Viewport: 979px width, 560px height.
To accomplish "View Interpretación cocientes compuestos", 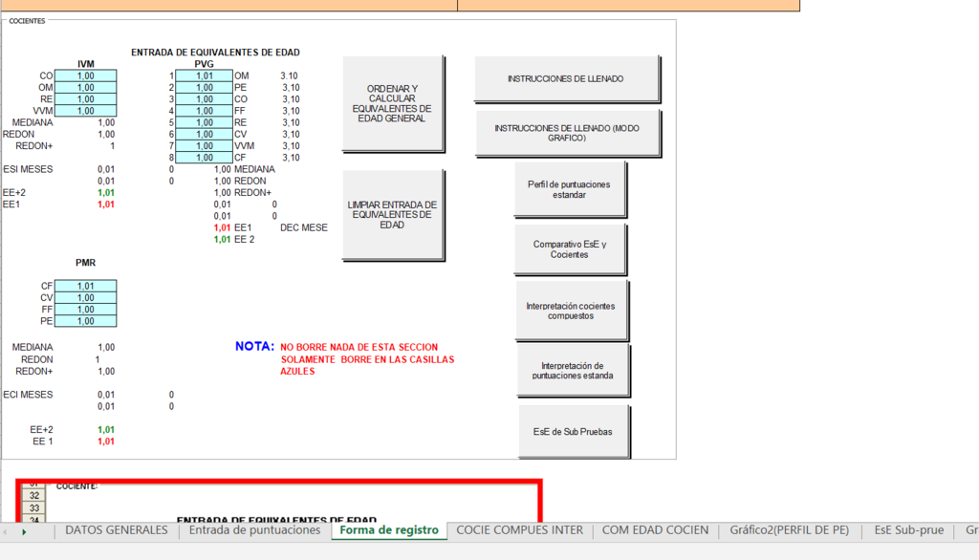I will pyautogui.click(x=574, y=310).
